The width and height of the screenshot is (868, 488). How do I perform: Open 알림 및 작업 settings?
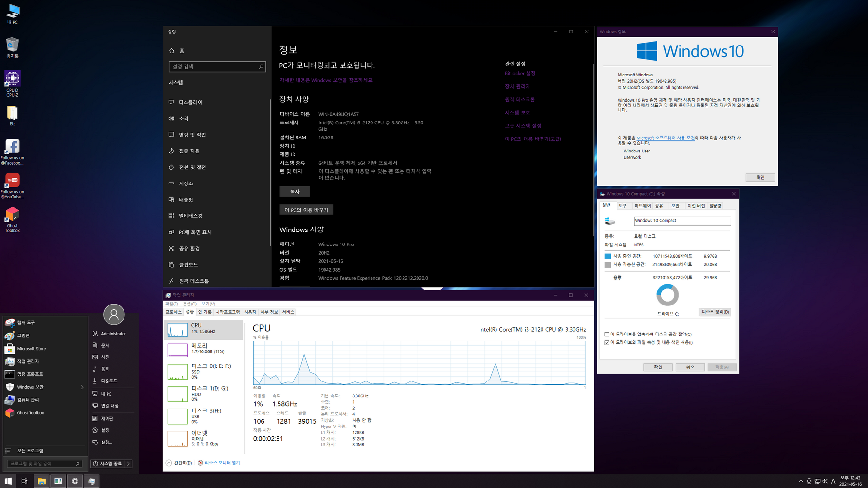click(217, 135)
